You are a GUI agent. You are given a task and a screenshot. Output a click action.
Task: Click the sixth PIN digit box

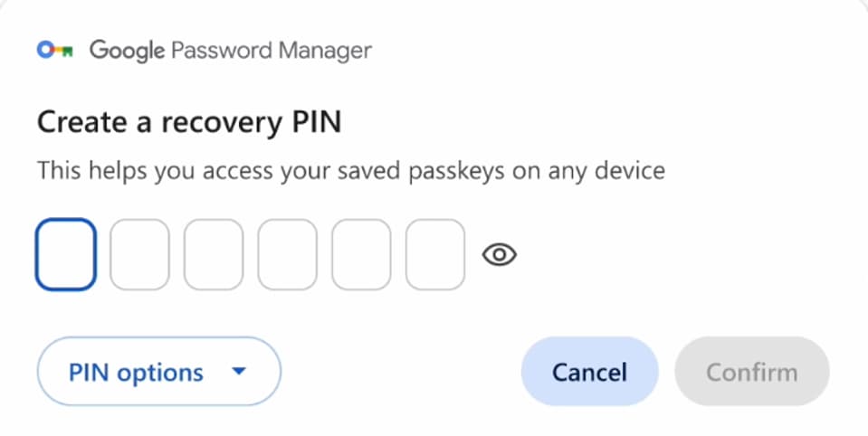[x=434, y=254]
